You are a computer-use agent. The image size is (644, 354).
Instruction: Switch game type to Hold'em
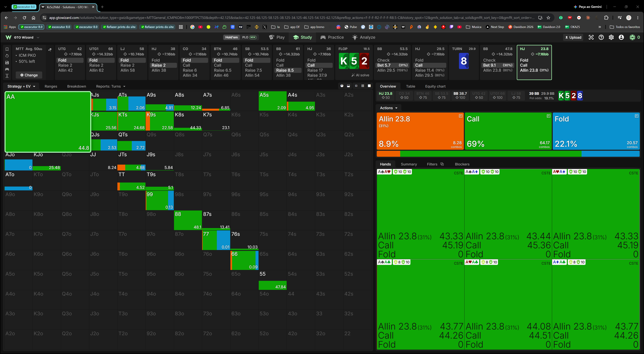click(232, 37)
